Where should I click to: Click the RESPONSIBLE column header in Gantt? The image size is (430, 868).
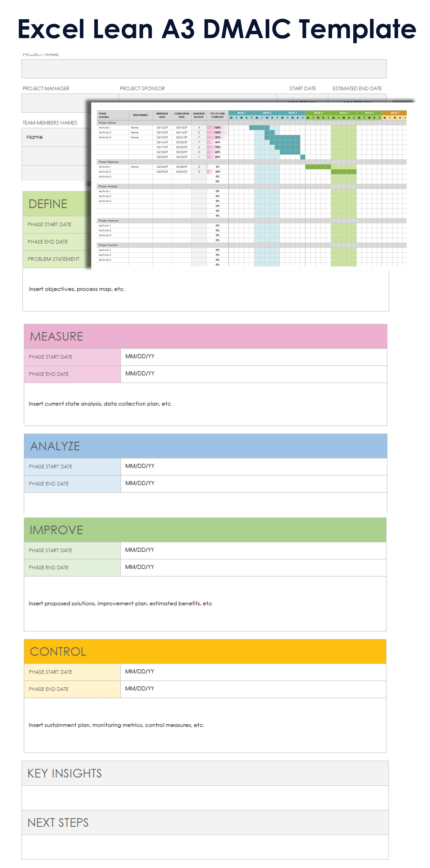click(x=141, y=115)
